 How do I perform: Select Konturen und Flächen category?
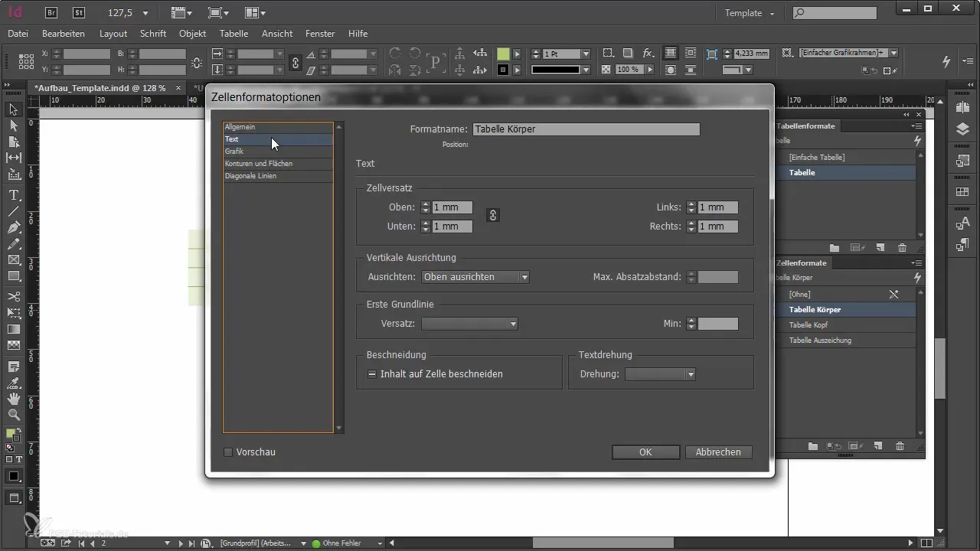point(259,164)
